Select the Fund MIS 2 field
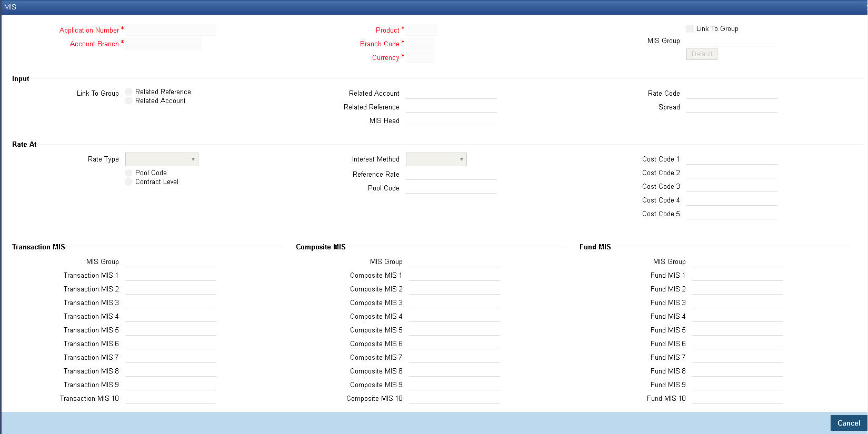 point(737,289)
